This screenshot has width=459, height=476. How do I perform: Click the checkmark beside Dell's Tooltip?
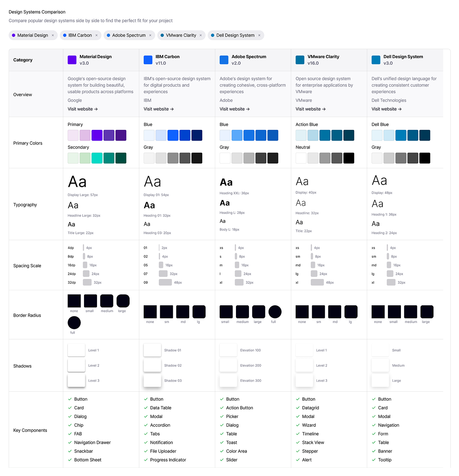[x=374, y=460]
